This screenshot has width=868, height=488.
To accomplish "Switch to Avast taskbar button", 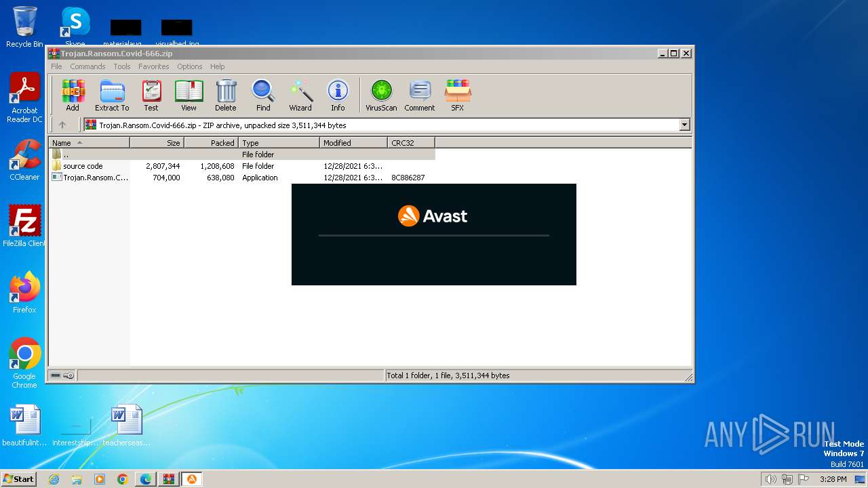I will (191, 479).
